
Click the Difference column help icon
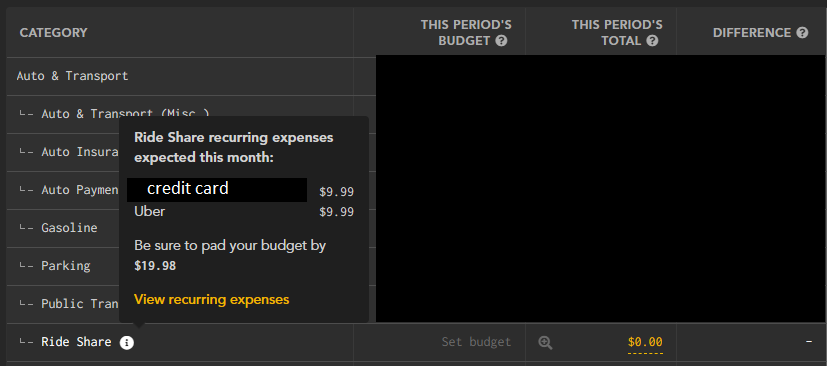tap(802, 33)
